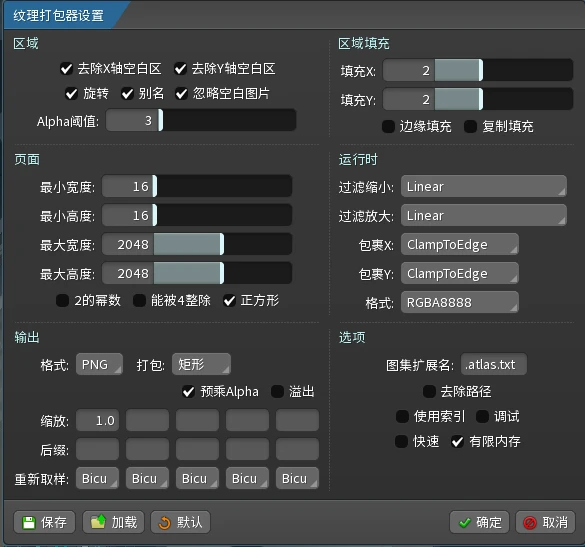The width and height of the screenshot is (585, 547).
Task: Toggle the 预乘Alpha checkbox
Action: pos(188,391)
